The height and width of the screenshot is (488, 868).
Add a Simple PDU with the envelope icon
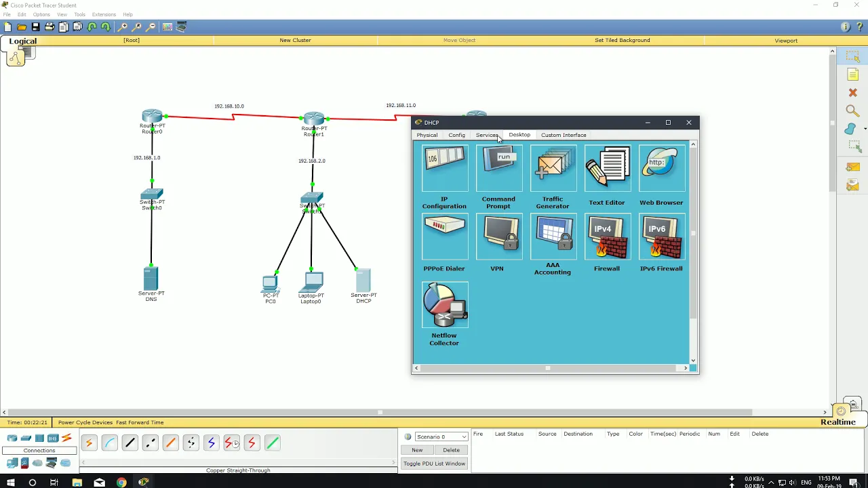click(x=853, y=167)
